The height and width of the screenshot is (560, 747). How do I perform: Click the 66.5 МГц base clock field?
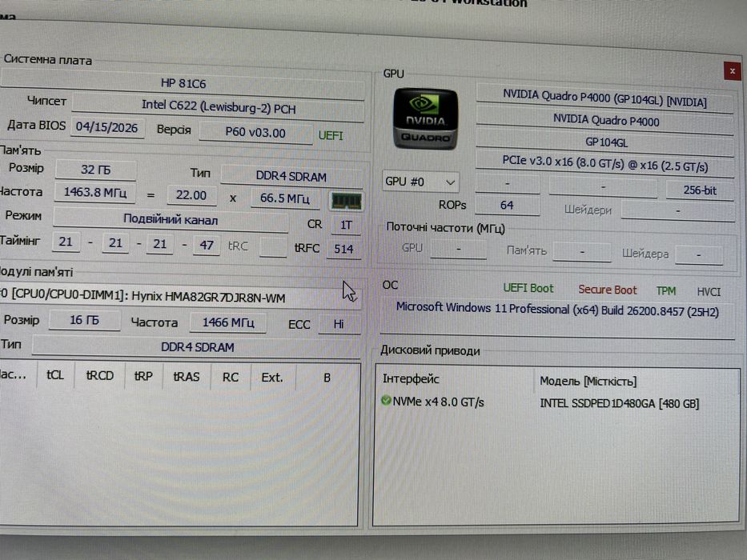pos(285,198)
